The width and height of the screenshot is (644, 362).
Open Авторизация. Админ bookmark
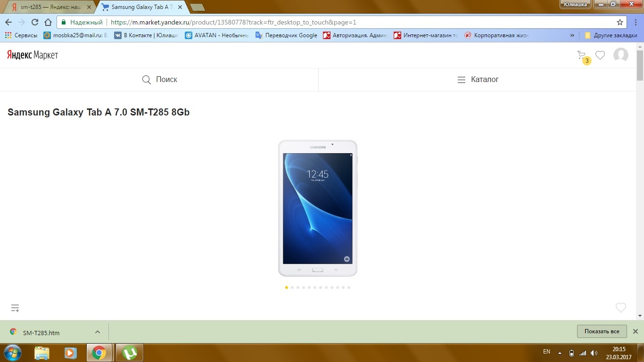pos(355,35)
